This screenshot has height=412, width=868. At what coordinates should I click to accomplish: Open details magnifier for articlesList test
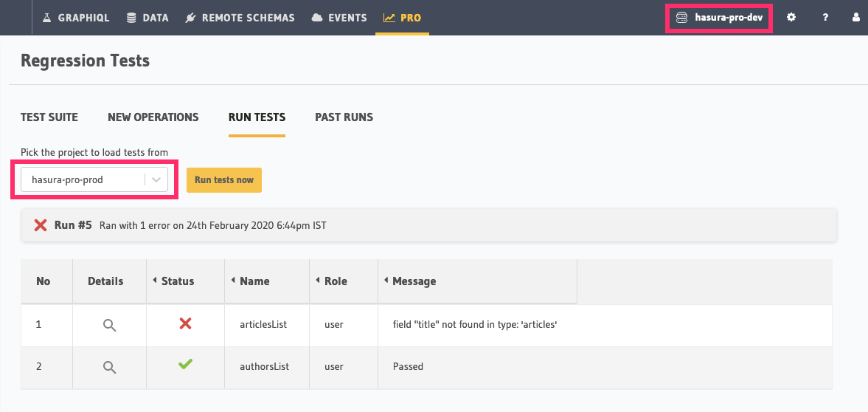pyautogui.click(x=109, y=325)
